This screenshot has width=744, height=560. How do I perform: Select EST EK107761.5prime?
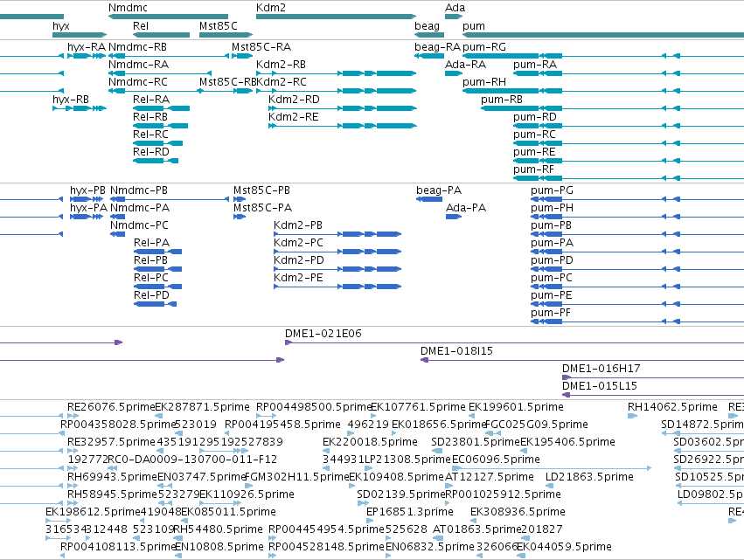[373, 416]
